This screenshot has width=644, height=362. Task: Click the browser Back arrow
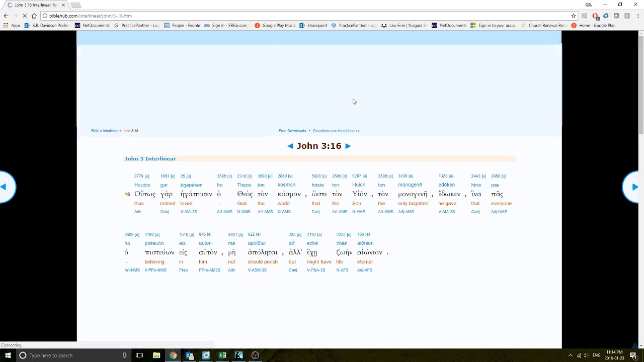tap(6, 16)
